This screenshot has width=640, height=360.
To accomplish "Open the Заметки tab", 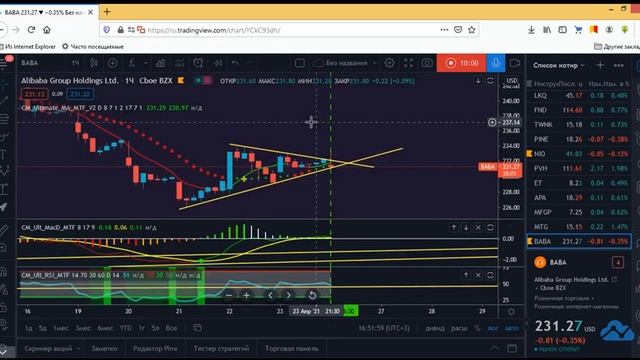I will (x=104, y=349).
